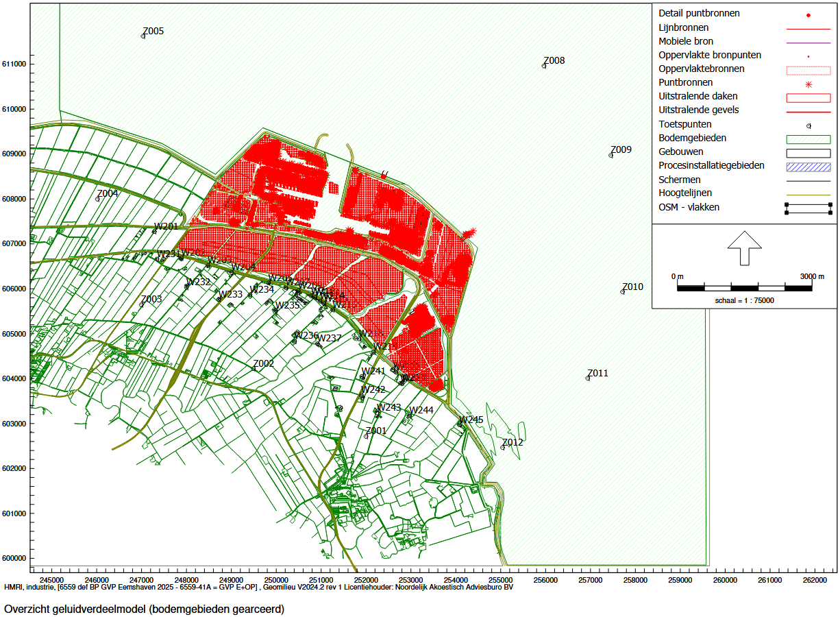
Task: Click the OSM - vlakken legend symbol
Action: coord(808,208)
